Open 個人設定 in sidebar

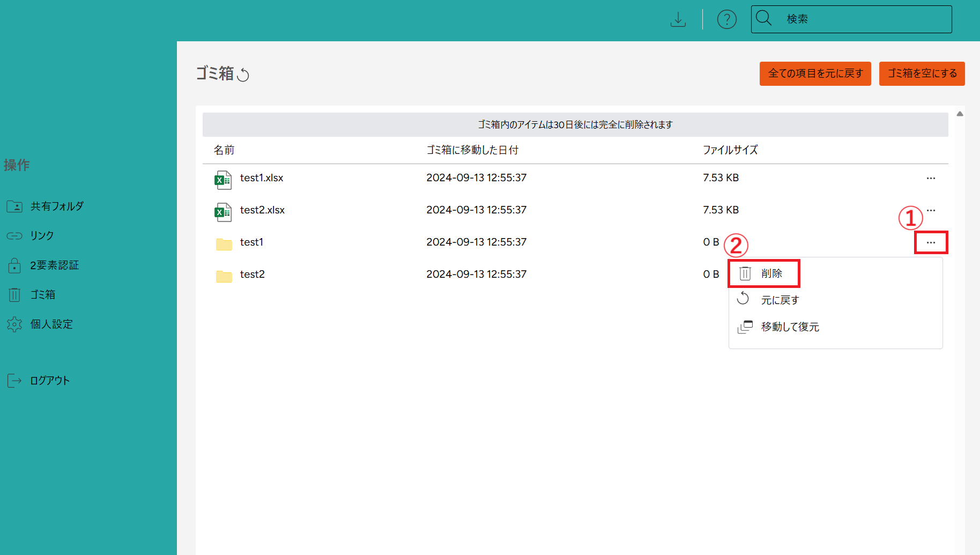point(51,324)
